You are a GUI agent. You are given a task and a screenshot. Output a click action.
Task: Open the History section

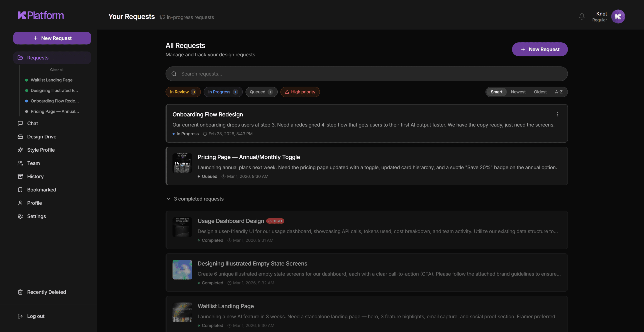click(x=35, y=176)
